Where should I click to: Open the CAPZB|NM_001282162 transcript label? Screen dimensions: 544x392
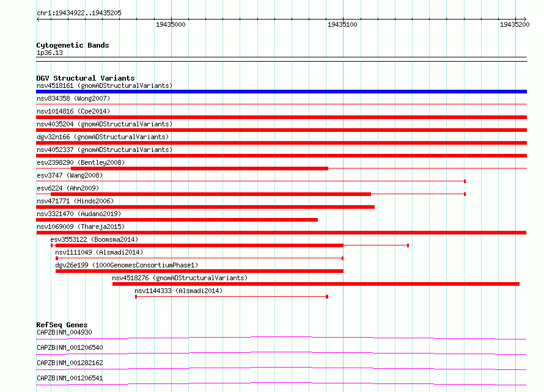click(x=70, y=363)
